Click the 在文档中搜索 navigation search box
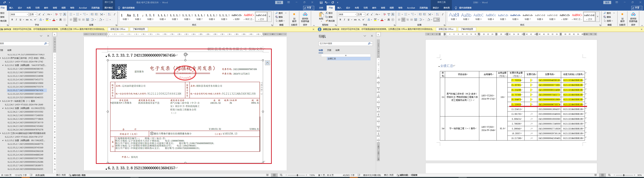The image size is (644, 178). pos(343,43)
